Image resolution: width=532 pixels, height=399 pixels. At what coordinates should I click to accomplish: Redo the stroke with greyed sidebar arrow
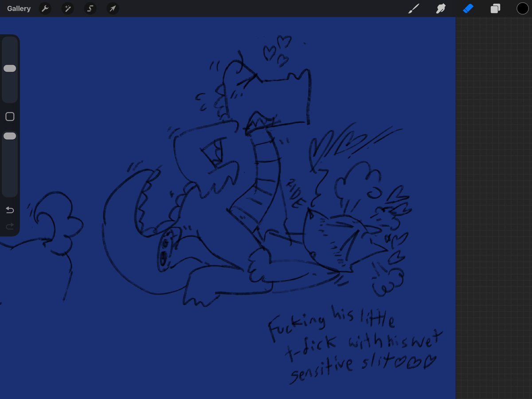(x=10, y=226)
